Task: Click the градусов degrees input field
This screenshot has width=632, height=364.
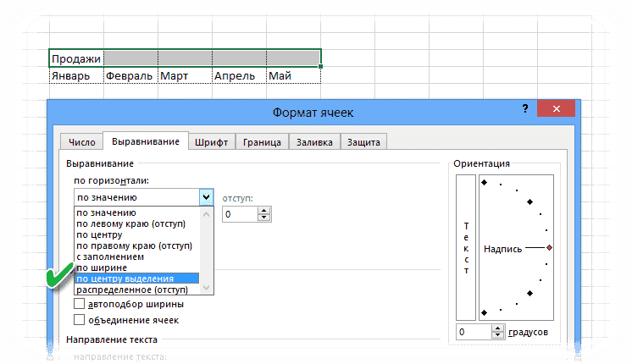Action: (474, 332)
